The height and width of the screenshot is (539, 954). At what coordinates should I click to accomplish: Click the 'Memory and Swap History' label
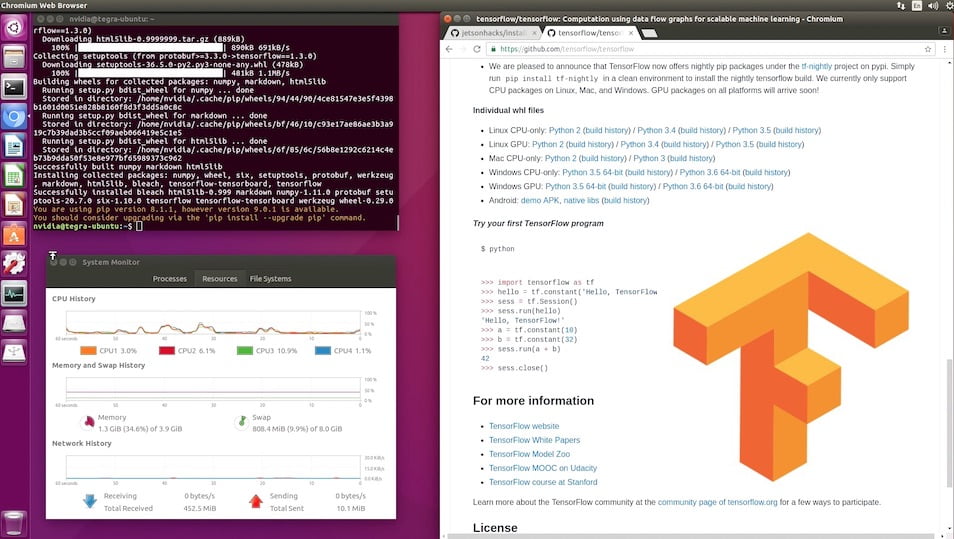[99, 365]
